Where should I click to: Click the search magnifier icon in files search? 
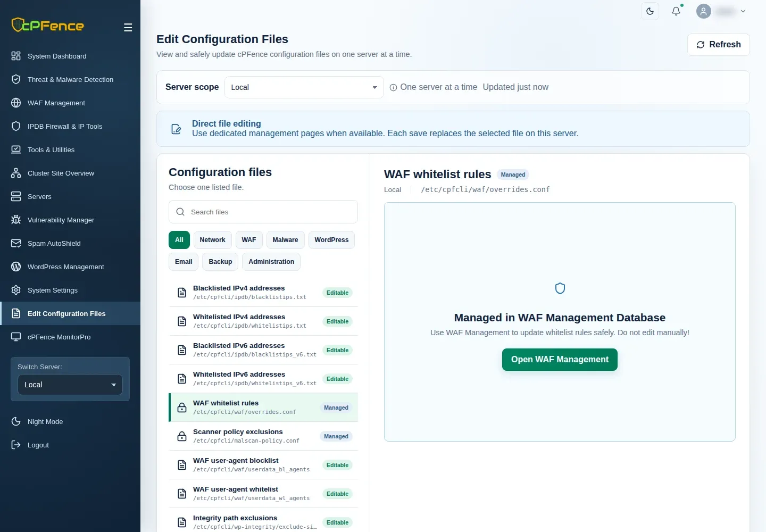click(x=180, y=212)
